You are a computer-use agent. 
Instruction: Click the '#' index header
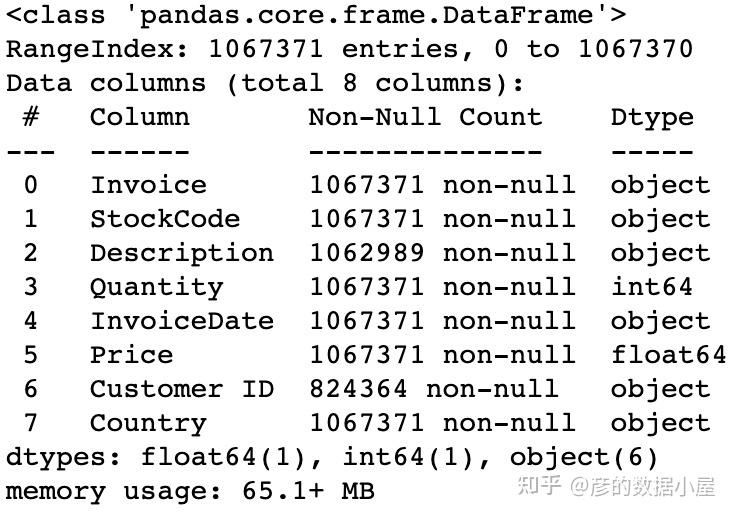pyautogui.click(x=31, y=117)
